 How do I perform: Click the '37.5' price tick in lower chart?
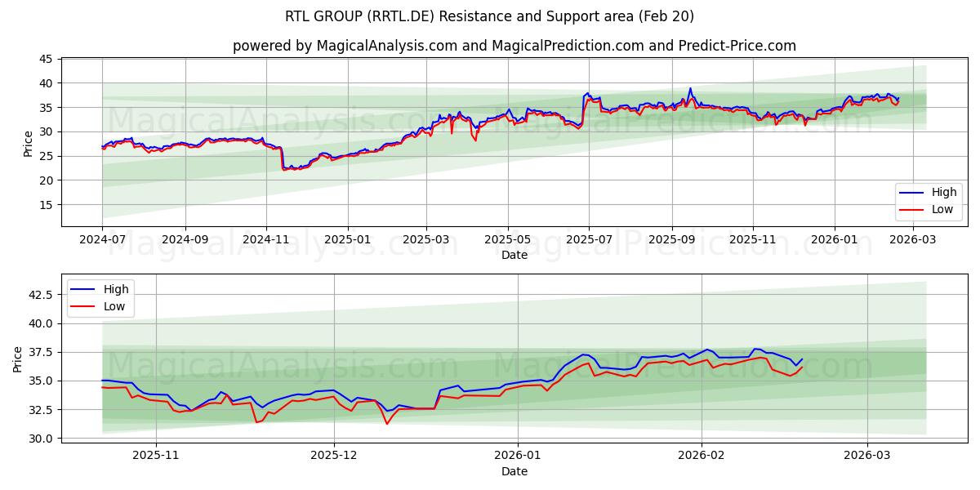[x=41, y=352]
